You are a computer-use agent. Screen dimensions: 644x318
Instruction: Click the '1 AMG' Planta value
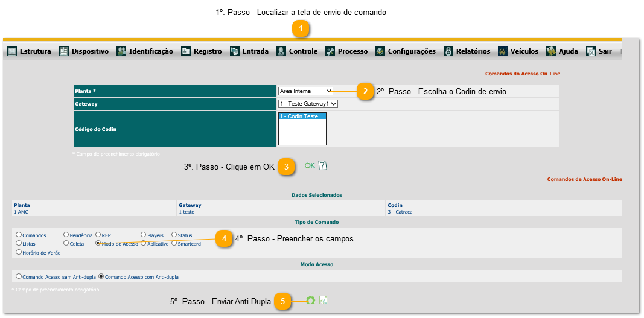click(x=21, y=212)
